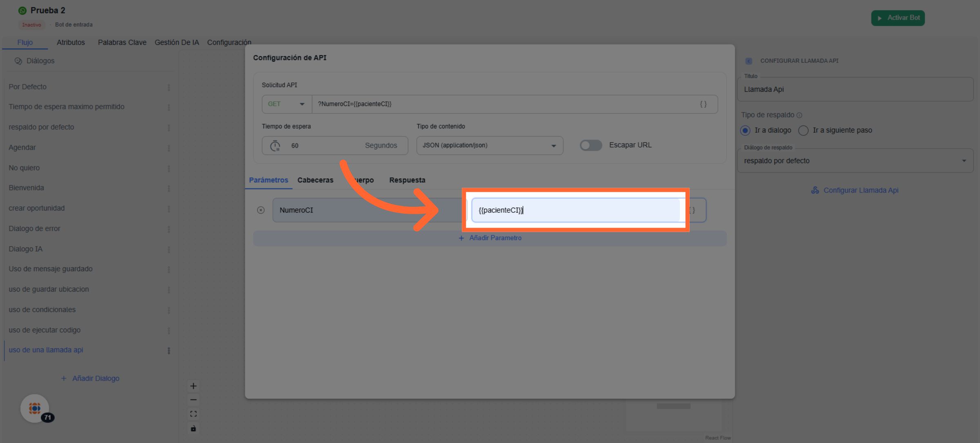This screenshot has width=980, height=443.
Task: Open the GET HTTP method dropdown
Action: click(x=287, y=104)
